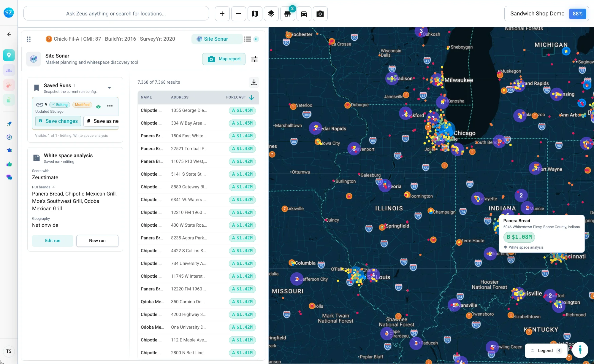This screenshot has width=594, height=364.
Task: Click the TS user avatar
Action: coord(9,351)
